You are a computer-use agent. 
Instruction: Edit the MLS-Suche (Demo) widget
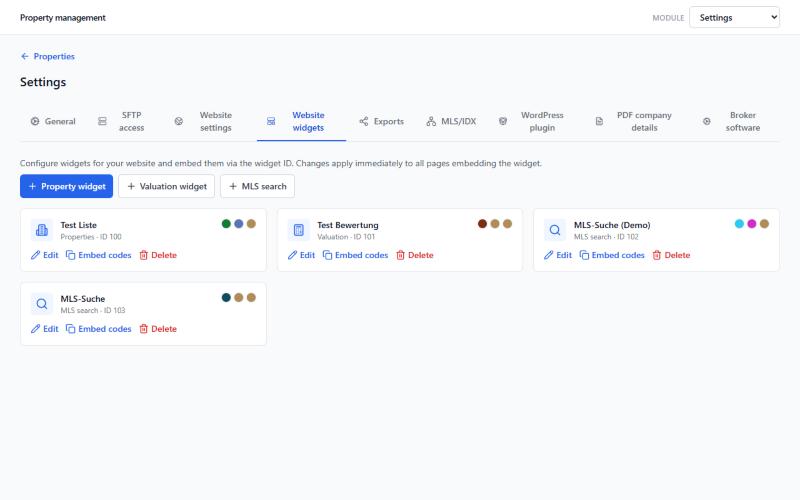pyautogui.click(x=558, y=255)
